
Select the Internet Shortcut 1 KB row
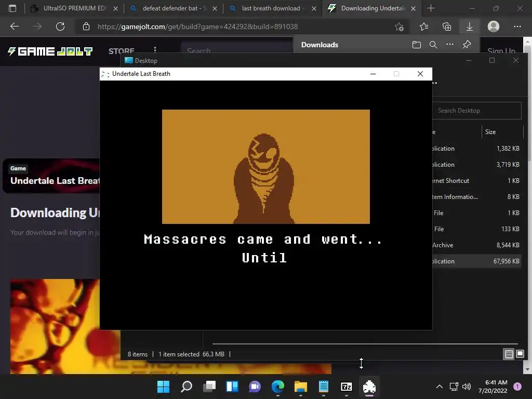(x=476, y=181)
